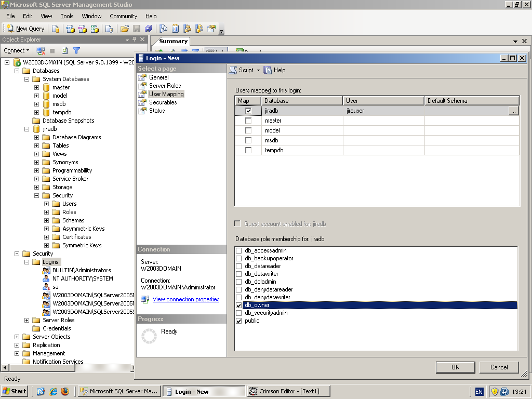Uncheck the db_owner role checkbox
The height and width of the screenshot is (399, 532).
(239, 305)
